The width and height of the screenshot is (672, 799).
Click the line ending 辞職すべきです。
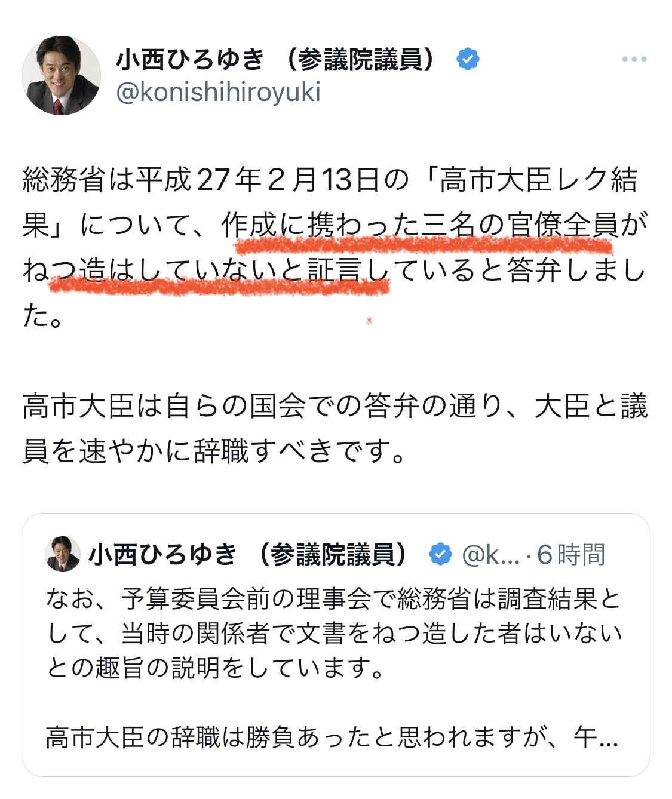214,451
